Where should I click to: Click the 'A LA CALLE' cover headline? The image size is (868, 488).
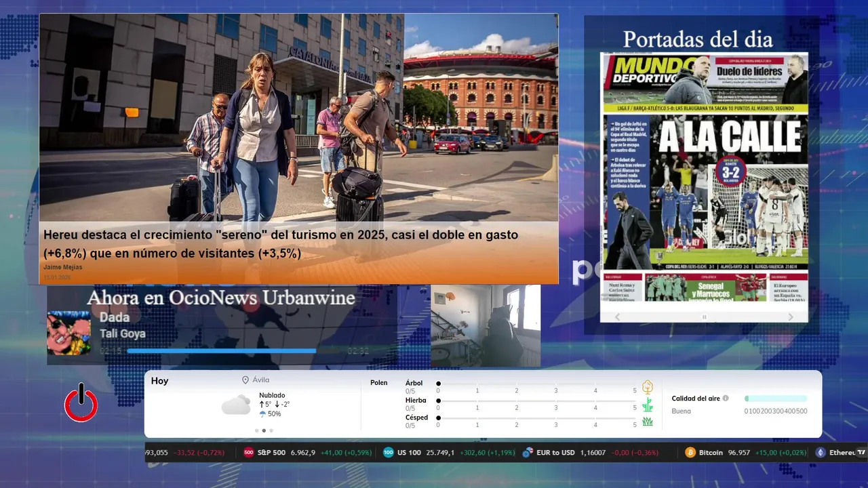point(730,138)
